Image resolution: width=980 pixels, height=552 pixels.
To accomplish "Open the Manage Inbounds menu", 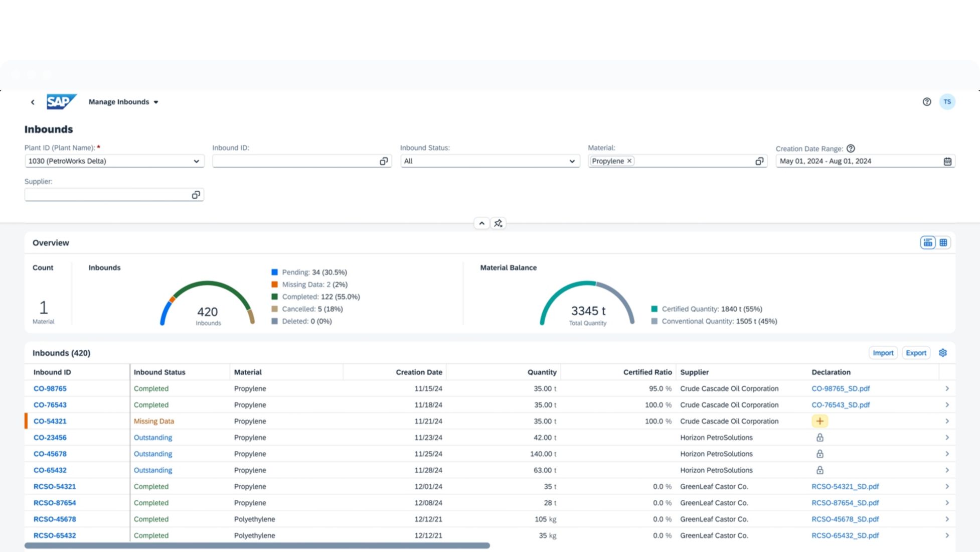I will [123, 102].
